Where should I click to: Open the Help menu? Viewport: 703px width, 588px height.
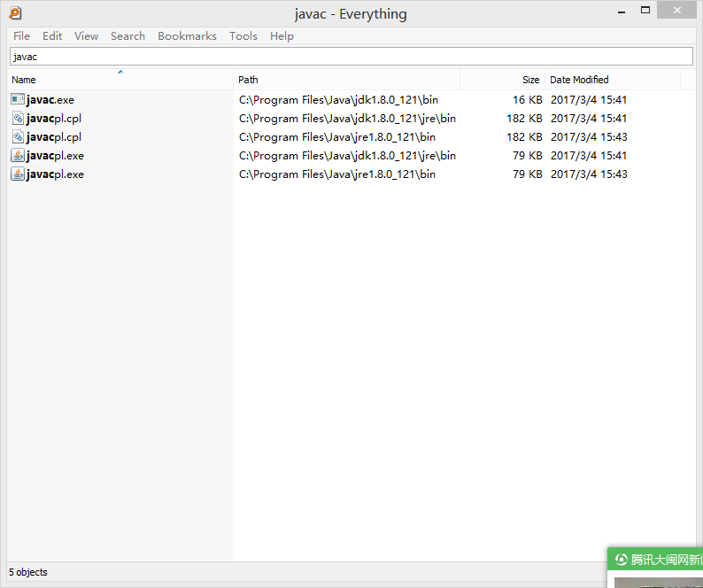pyautogui.click(x=282, y=36)
